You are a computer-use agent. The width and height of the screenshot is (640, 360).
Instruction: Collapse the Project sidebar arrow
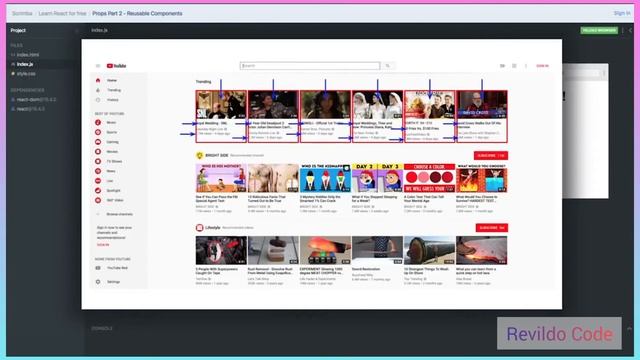pos(76,31)
